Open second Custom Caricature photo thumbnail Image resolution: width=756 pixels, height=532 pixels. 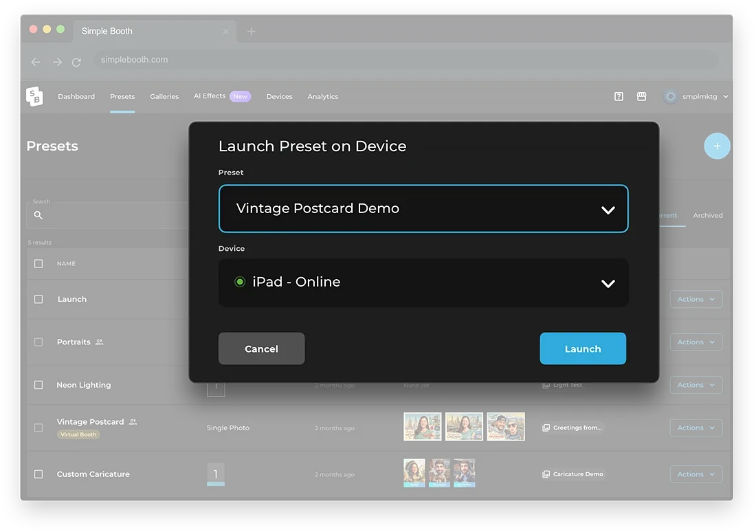(439, 473)
